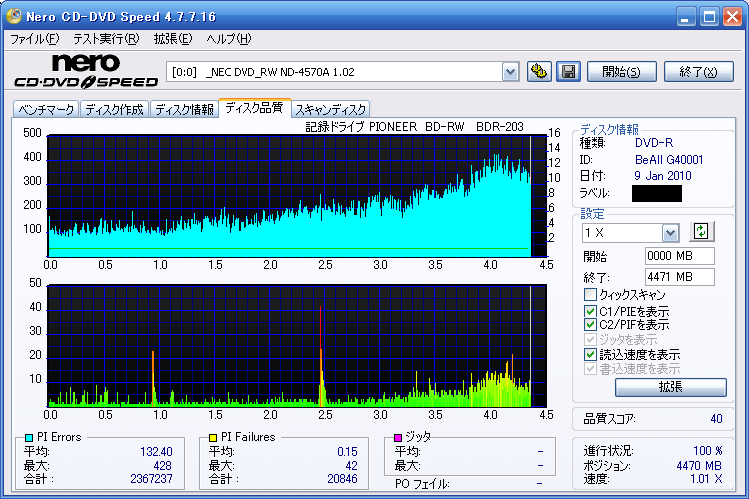Select the ディスク品質 tab

point(254,108)
